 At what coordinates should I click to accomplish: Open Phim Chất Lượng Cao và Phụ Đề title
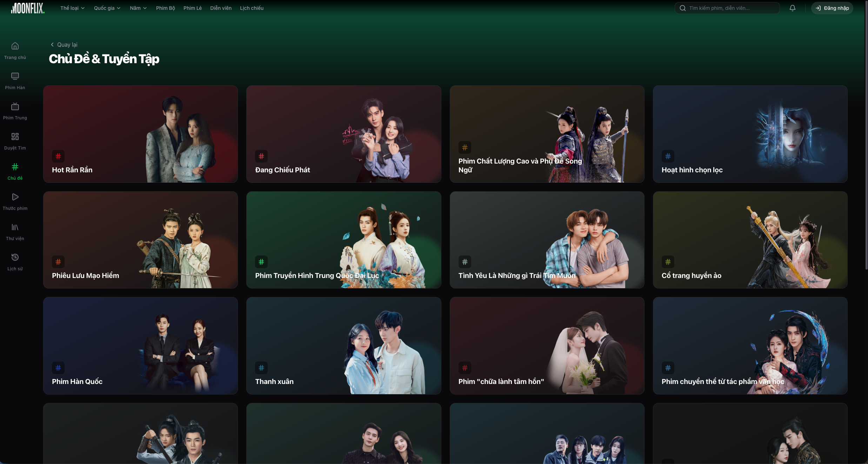(520, 165)
